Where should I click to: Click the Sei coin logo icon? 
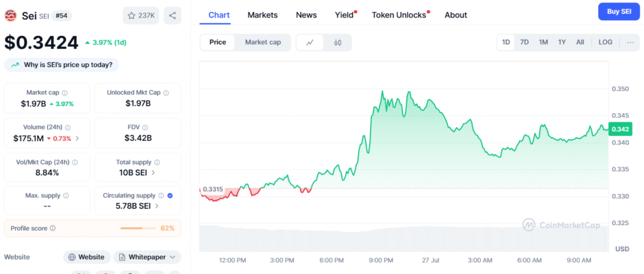coord(11,16)
